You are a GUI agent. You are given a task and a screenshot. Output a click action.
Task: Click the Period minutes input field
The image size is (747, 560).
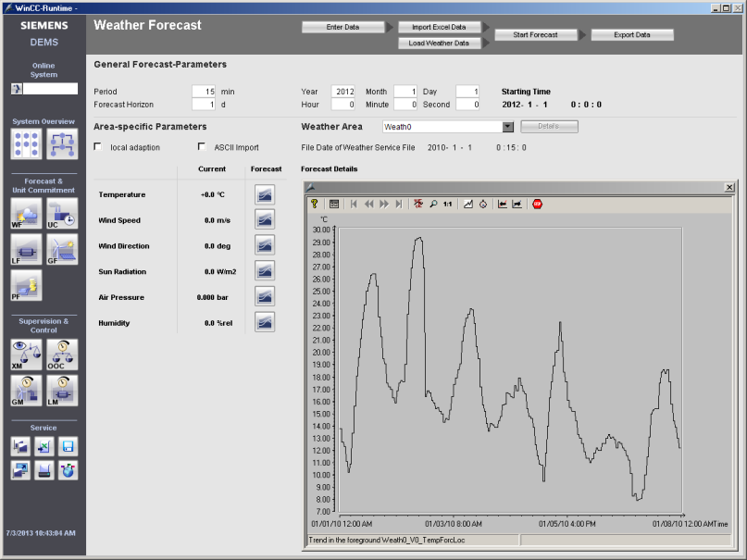point(204,92)
